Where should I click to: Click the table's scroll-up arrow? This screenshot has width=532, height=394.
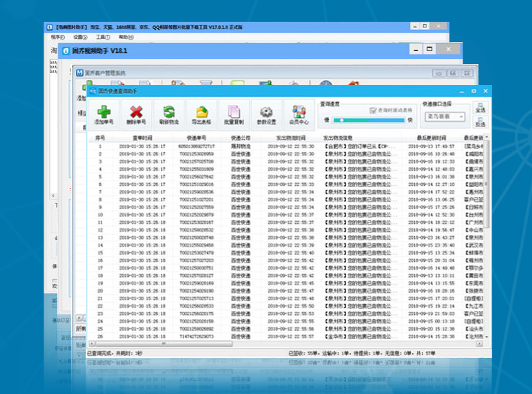[486, 137]
